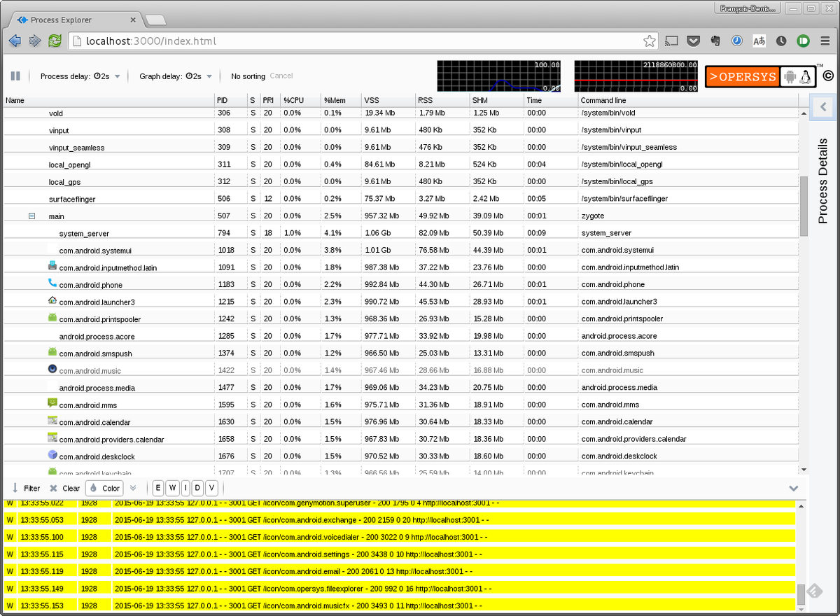The height and width of the screenshot is (616, 840).
Task: Click the com.android.smspush android icon
Action: 52,352
